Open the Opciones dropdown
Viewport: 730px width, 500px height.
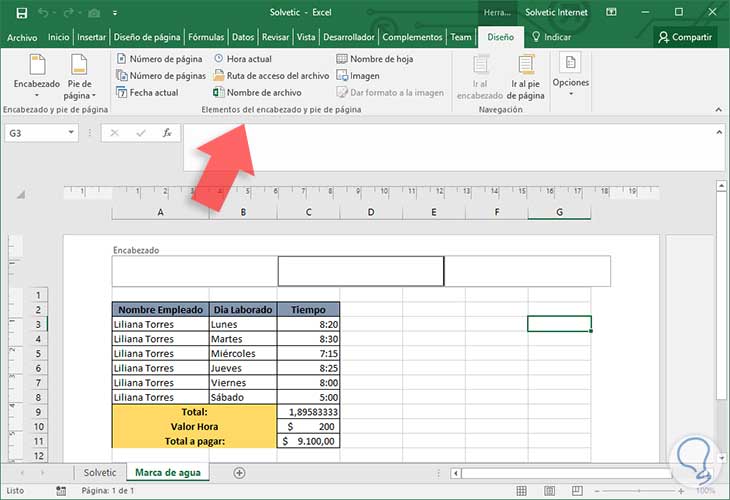[571, 74]
